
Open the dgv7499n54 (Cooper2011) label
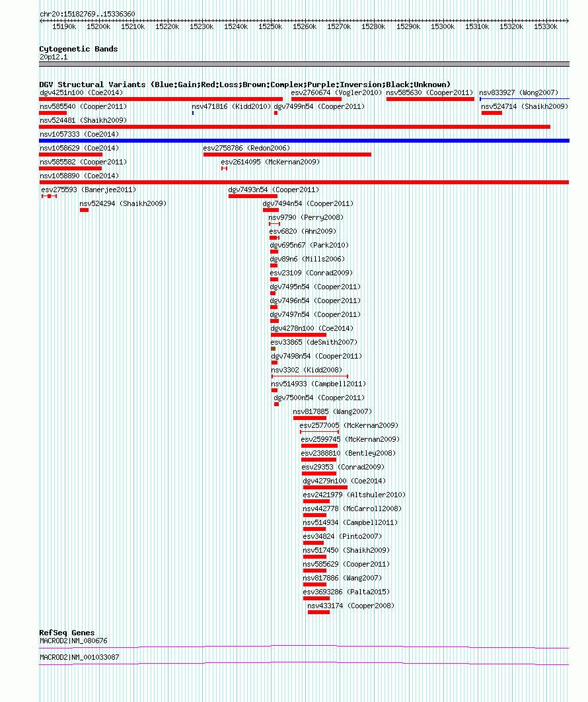319,106
